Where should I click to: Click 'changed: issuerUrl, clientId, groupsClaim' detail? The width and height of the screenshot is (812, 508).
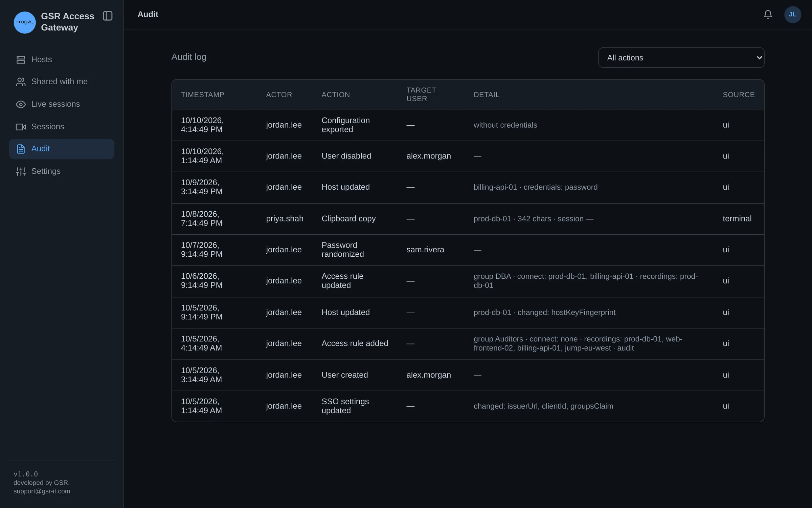543,406
